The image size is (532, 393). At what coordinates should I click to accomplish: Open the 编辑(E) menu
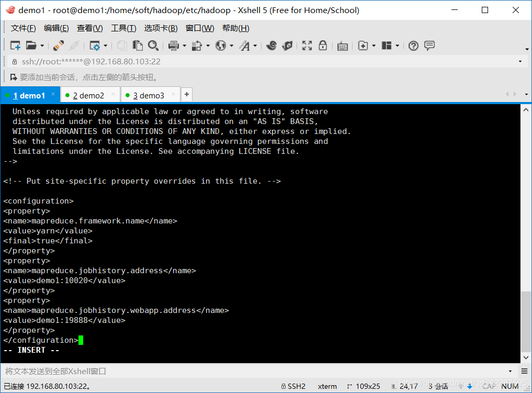[x=56, y=28]
